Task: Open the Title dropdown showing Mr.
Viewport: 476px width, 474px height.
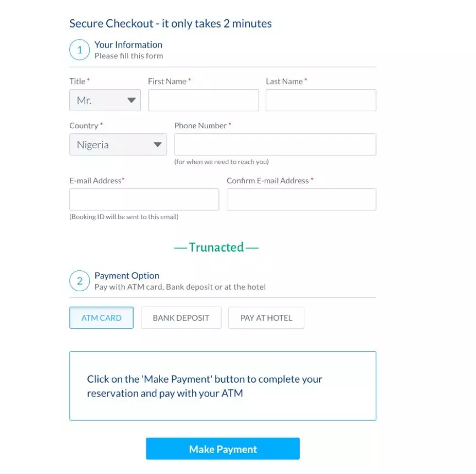Action: [105, 100]
